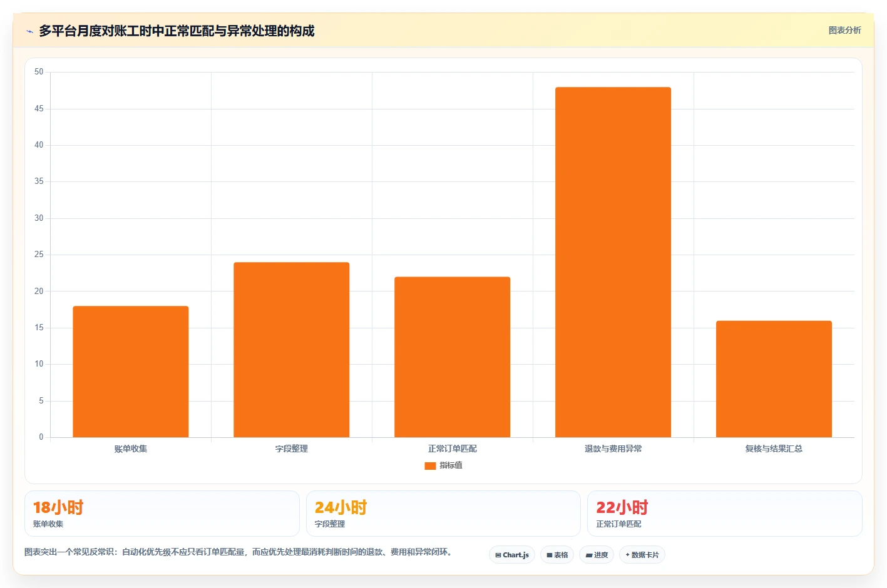Click the 字段整理 x-axis label
Viewport: 887px width, 588px height.
point(292,449)
